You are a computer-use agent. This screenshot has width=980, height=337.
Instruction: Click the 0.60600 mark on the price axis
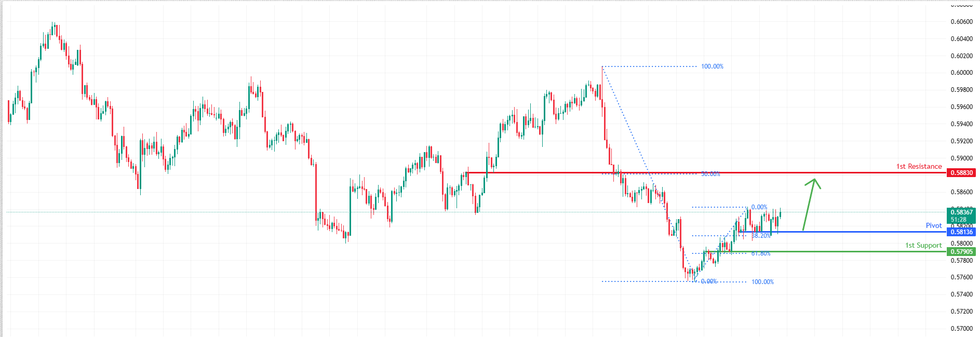(x=961, y=22)
